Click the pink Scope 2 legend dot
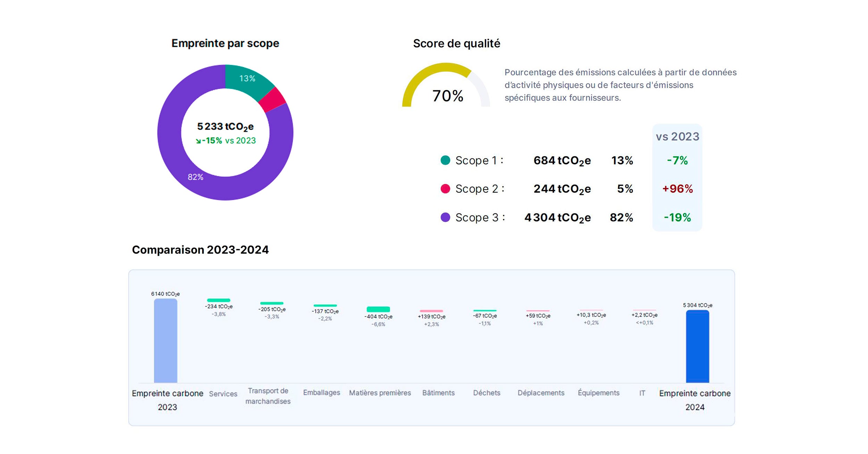 pyautogui.click(x=445, y=189)
